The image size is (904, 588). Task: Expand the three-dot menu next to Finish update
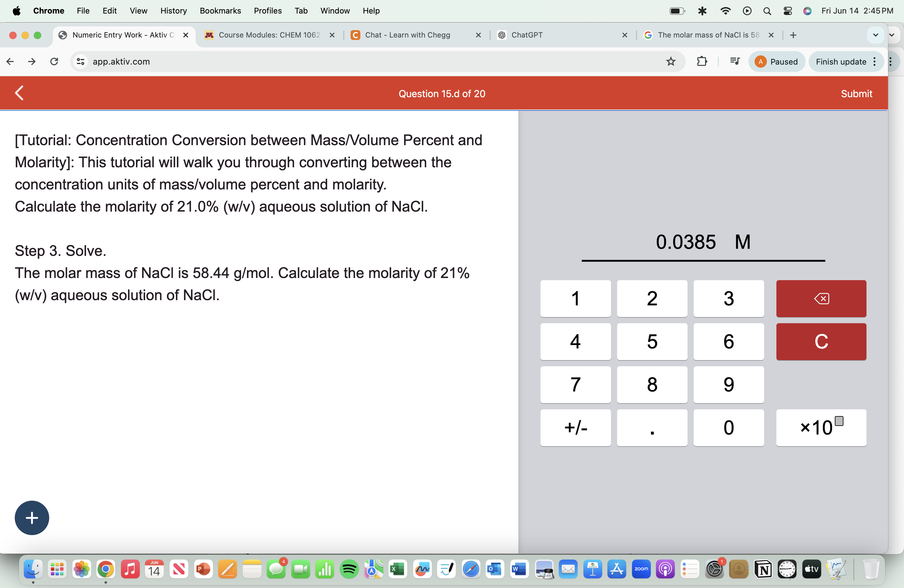coord(874,61)
